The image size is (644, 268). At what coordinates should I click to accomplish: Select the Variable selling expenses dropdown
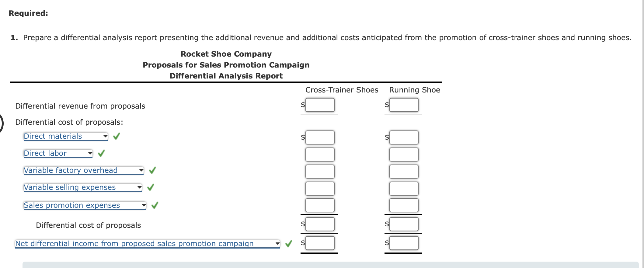click(139, 188)
